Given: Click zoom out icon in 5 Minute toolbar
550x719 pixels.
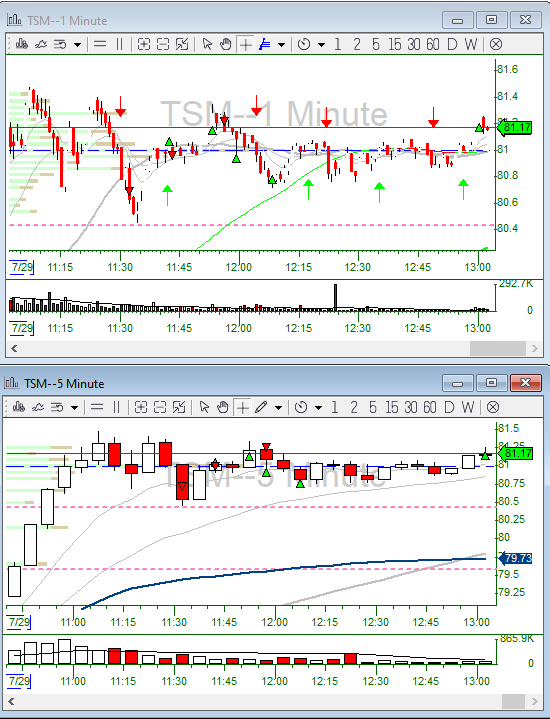Looking at the screenshot, I should pos(160,407).
